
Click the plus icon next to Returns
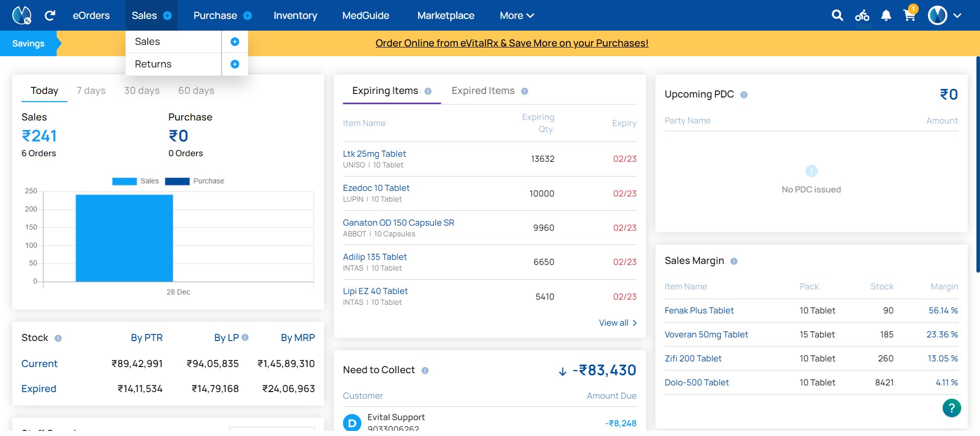235,64
